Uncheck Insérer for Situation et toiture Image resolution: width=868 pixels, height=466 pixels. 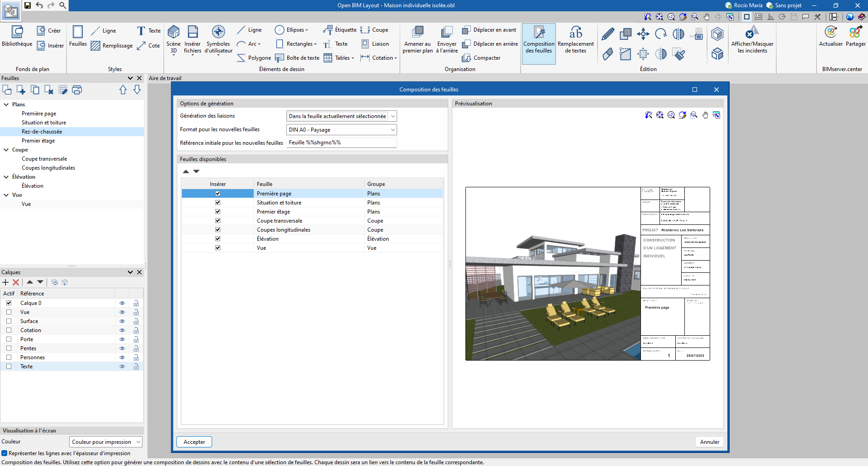[218, 203]
